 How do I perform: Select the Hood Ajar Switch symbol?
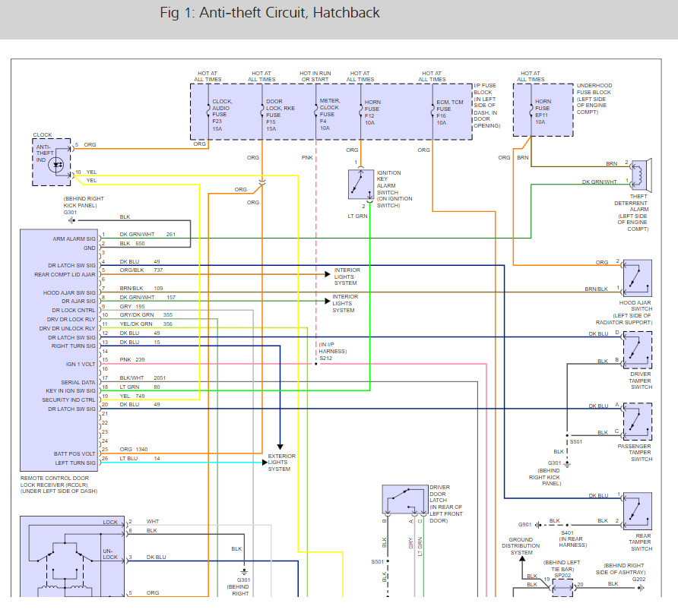pos(638,278)
